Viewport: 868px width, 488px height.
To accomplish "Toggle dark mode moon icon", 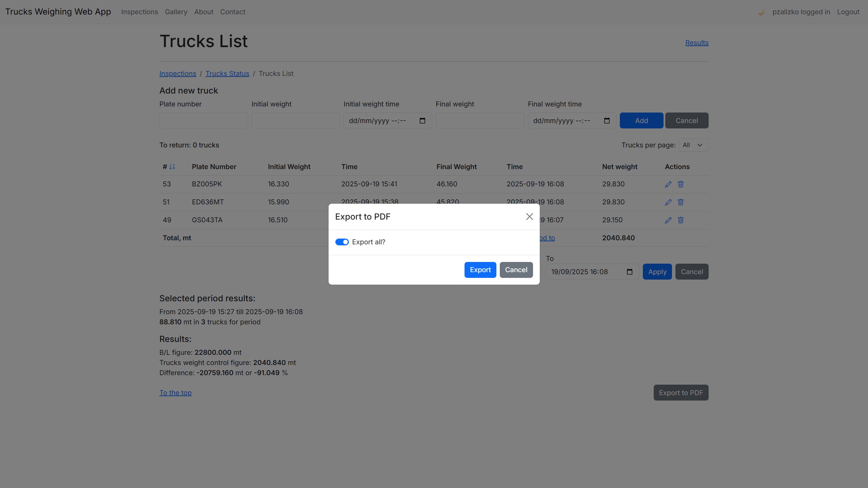I will coord(761,12).
